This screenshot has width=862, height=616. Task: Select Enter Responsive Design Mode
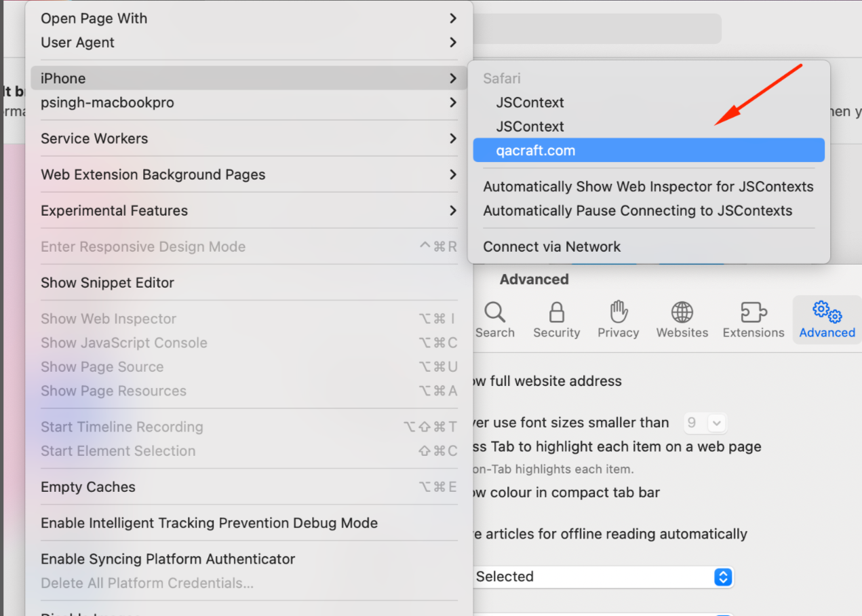click(249, 247)
